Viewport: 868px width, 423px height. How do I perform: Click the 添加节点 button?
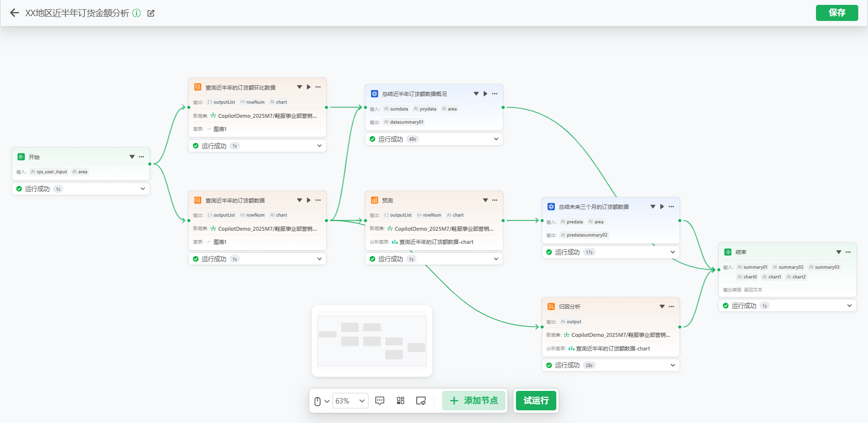pos(474,401)
